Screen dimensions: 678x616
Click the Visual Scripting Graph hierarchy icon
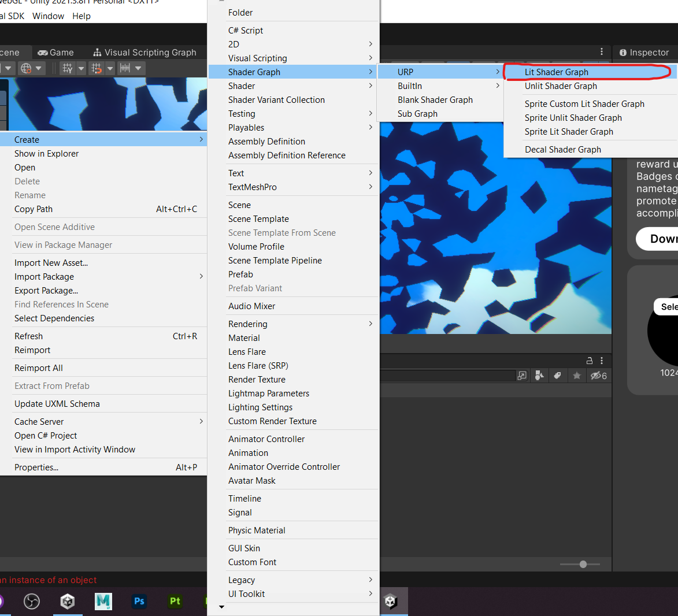97,53
